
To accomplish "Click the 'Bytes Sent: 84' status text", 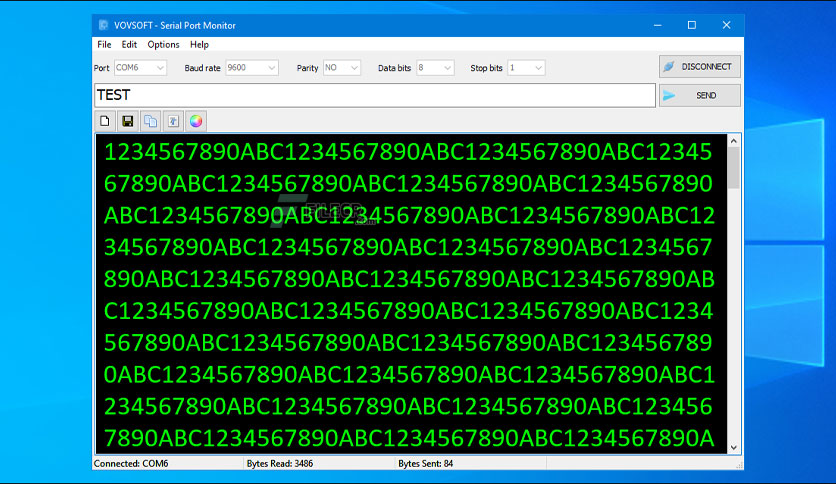I will coord(425,464).
